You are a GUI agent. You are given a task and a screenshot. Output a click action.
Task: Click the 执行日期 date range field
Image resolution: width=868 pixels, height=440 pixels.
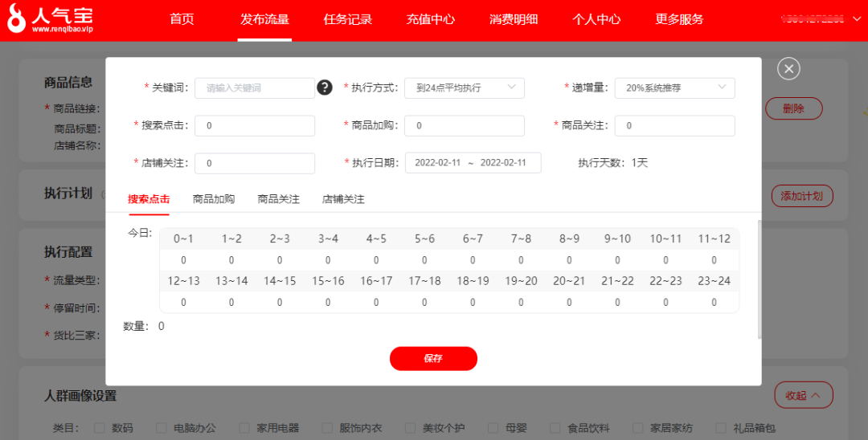click(473, 163)
